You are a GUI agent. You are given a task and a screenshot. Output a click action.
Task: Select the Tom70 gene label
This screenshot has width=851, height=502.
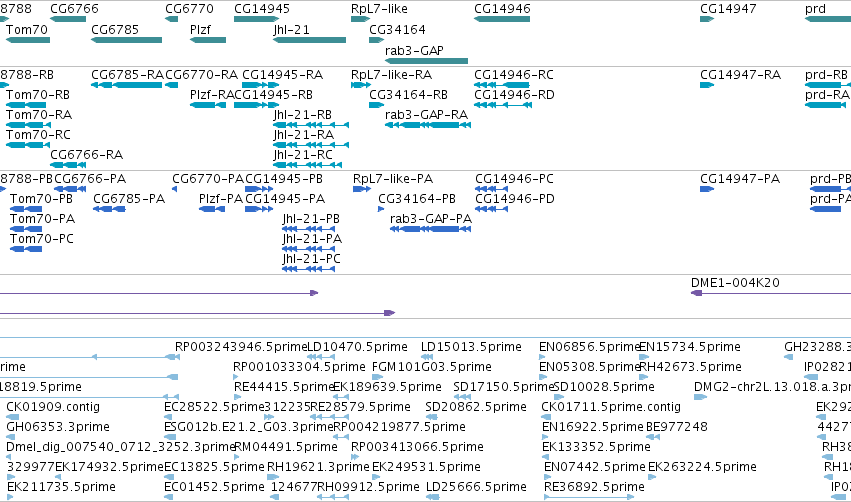pos(27,29)
